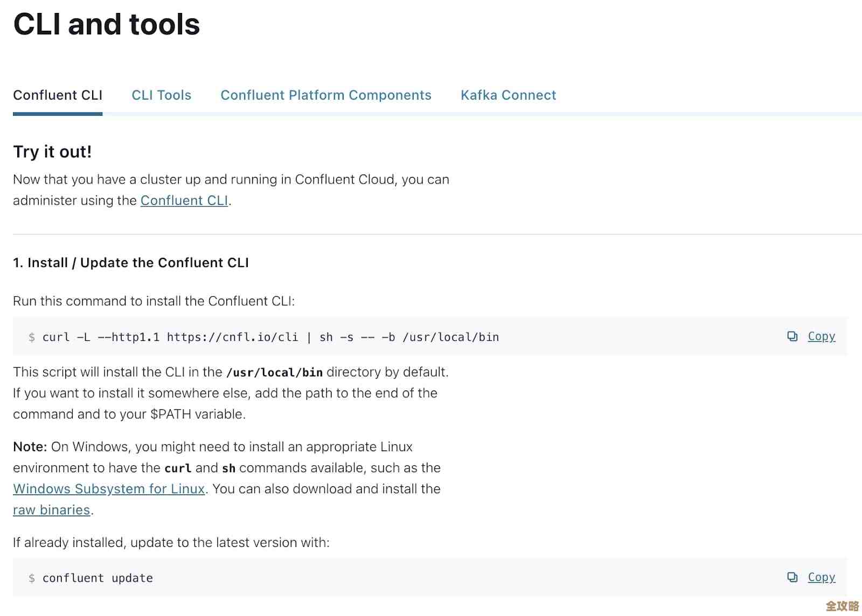The image size is (862, 616).
Task: Click the copy icon beside confluent update
Action: point(792,577)
